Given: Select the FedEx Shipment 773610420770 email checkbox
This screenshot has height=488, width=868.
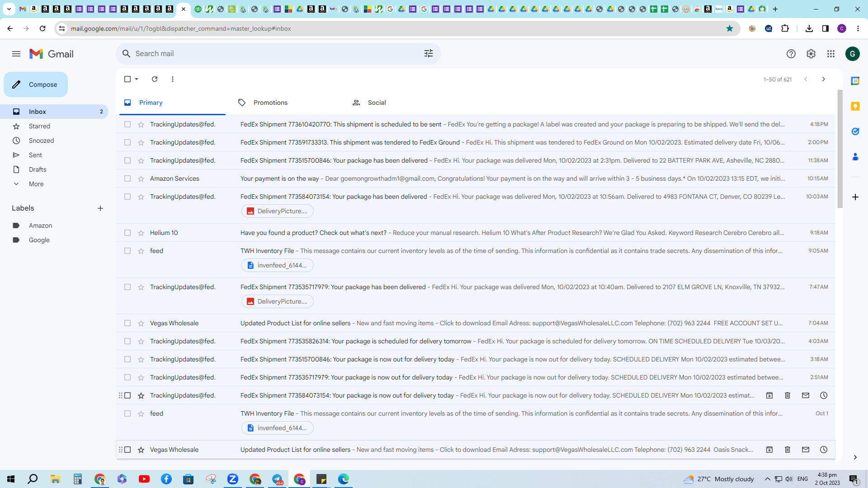Looking at the screenshot, I should (127, 124).
